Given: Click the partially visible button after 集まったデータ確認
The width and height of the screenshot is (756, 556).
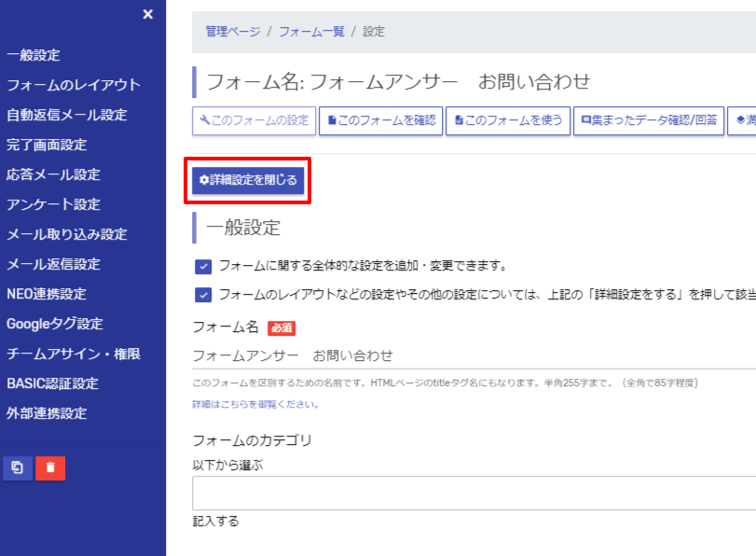Looking at the screenshot, I should [742, 120].
